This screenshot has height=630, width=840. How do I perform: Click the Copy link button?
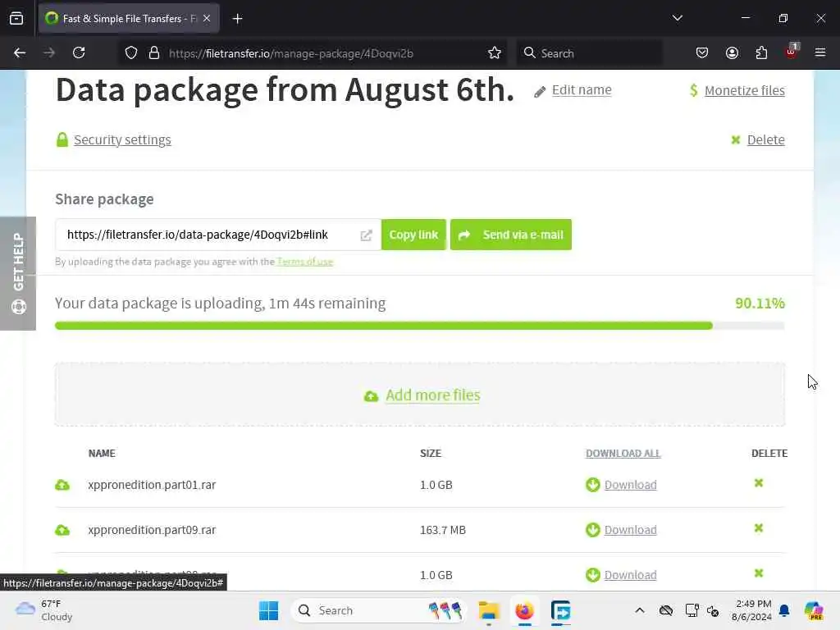413,235
